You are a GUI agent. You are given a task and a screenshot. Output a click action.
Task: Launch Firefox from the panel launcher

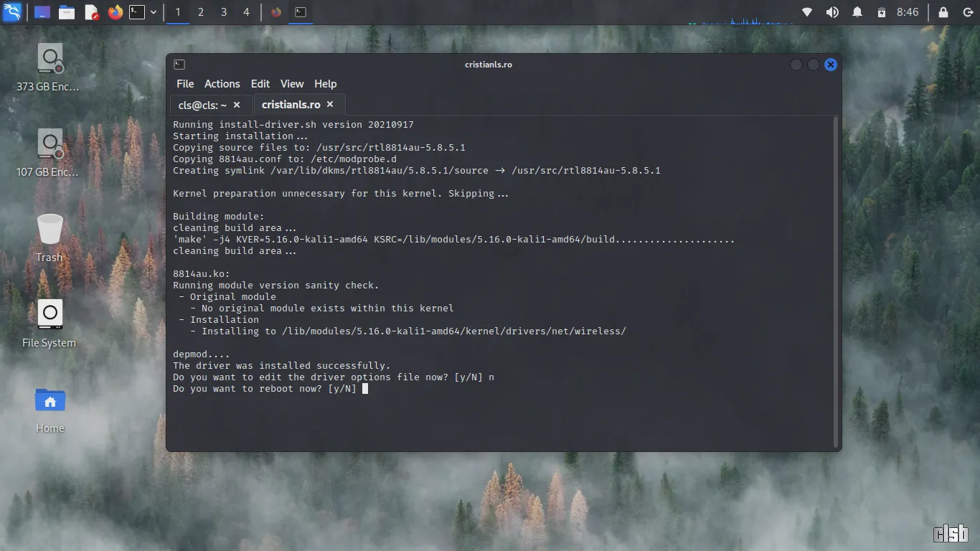(116, 12)
